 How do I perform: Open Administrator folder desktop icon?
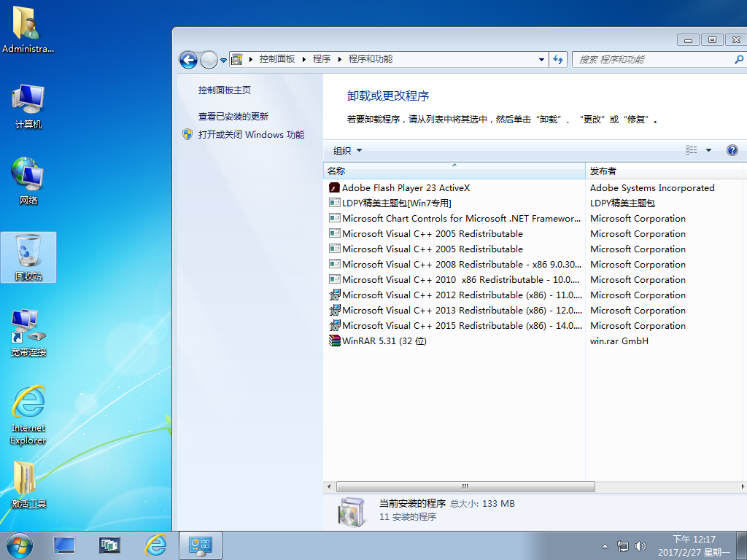coord(28,28)
